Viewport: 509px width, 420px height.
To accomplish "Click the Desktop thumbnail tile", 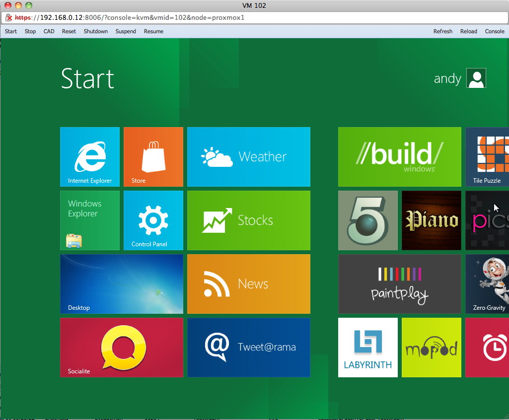I will (122, 283).
